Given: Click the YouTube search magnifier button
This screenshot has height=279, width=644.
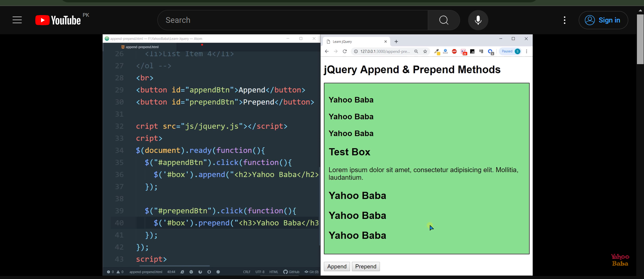Looking at the screenshot, I should point(444,20).
